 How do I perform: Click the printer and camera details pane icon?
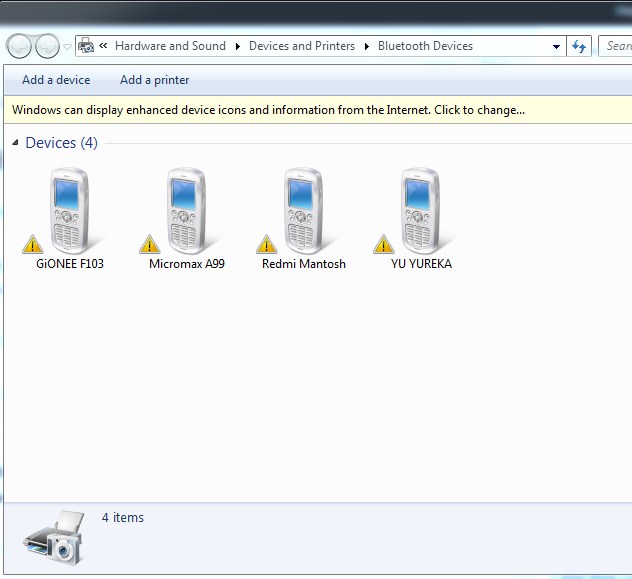click(x=54, y=537)
